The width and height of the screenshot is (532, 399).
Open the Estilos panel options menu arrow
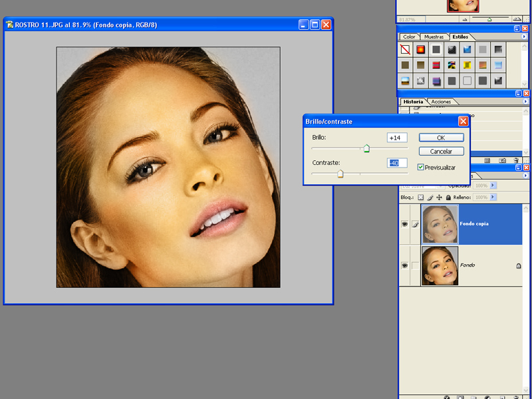point(524,37)
